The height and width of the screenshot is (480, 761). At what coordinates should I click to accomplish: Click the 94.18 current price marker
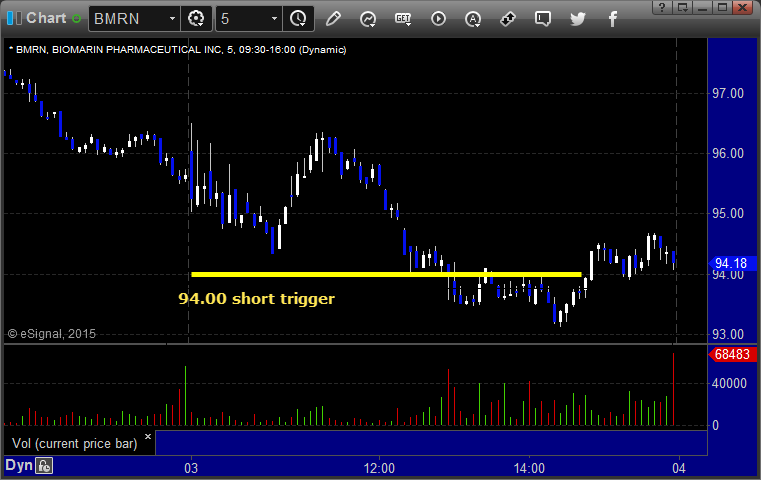click(x=730, y=264)
